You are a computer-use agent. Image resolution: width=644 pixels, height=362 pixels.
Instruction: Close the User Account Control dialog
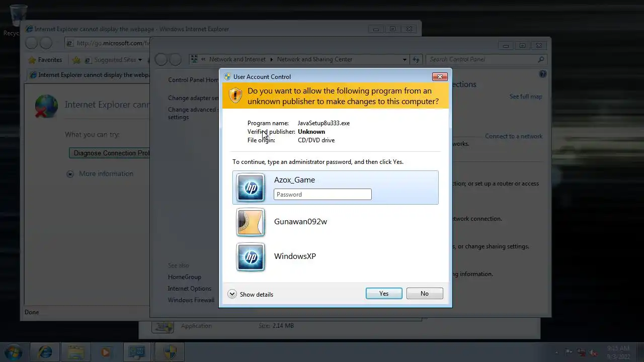click(440, 76)
